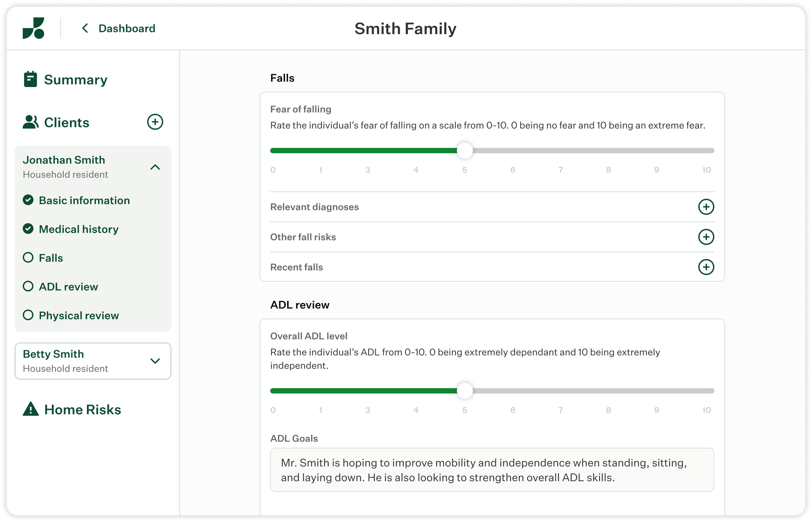Set Overall ADL level slider to 9
This screenshot has width=812, height=522.
pos(657,391)
